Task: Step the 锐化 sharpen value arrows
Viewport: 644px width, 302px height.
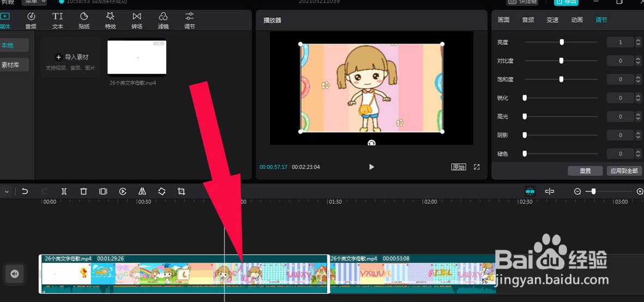Action: coord(638,98)
